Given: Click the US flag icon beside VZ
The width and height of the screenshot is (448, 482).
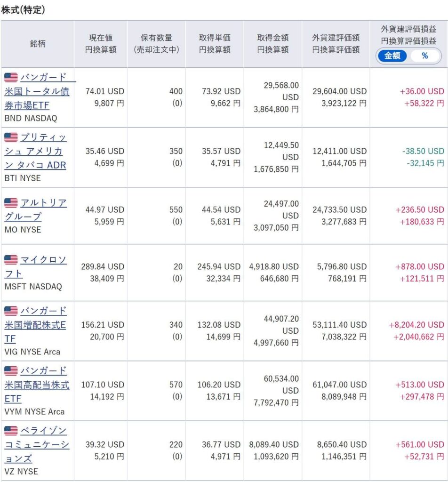Looking at the screenshot, I should 11,431.
